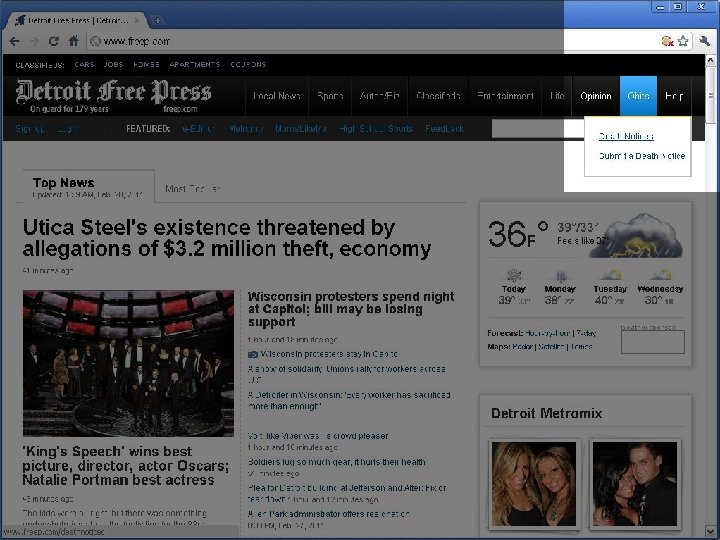
Task: Open the 'King's Speech' wins best picture story
Action: (x=125, y=466)
